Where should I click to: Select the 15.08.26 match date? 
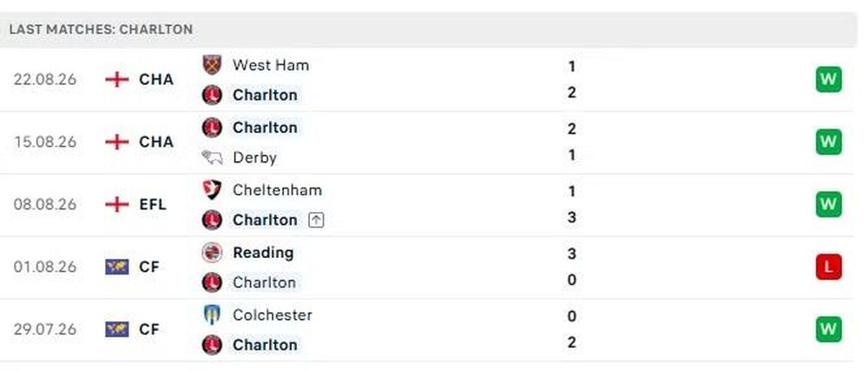pos(45,142)
